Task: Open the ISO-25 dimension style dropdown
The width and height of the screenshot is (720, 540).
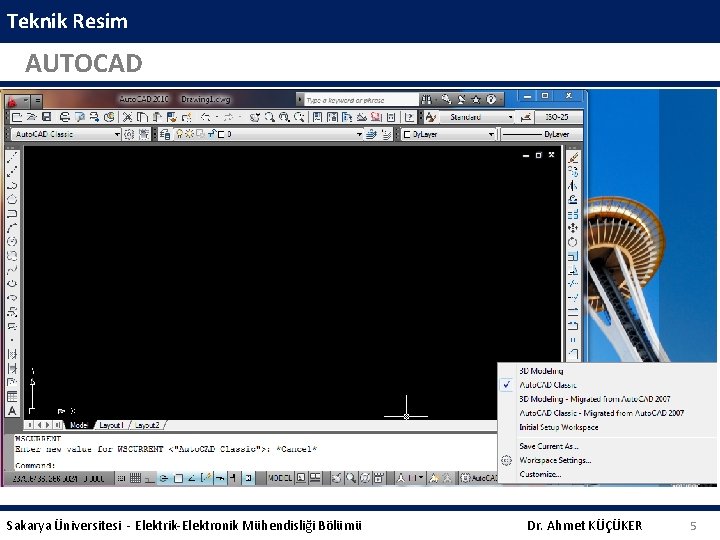Action: (557, 118)
